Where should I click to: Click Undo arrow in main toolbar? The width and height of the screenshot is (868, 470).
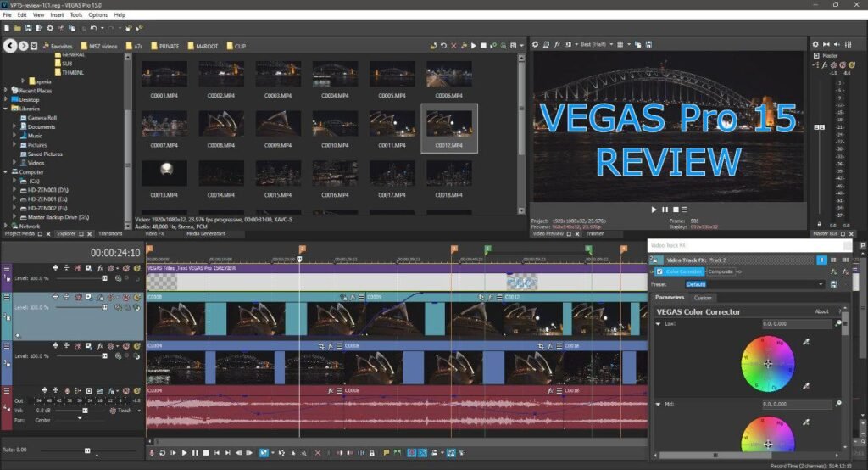point(93,28)
